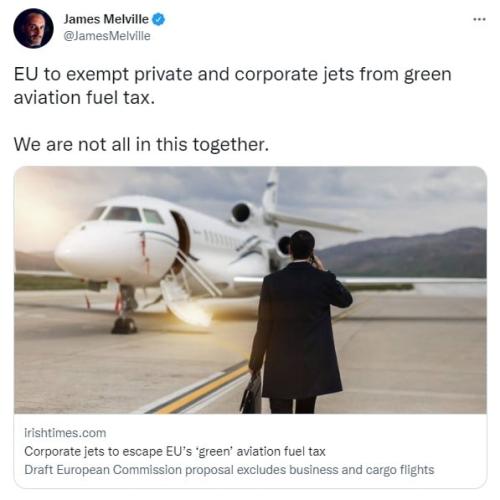Visit the James Melville display name link
This screenshot has height=500, width=500.
(x=106, y=19)
